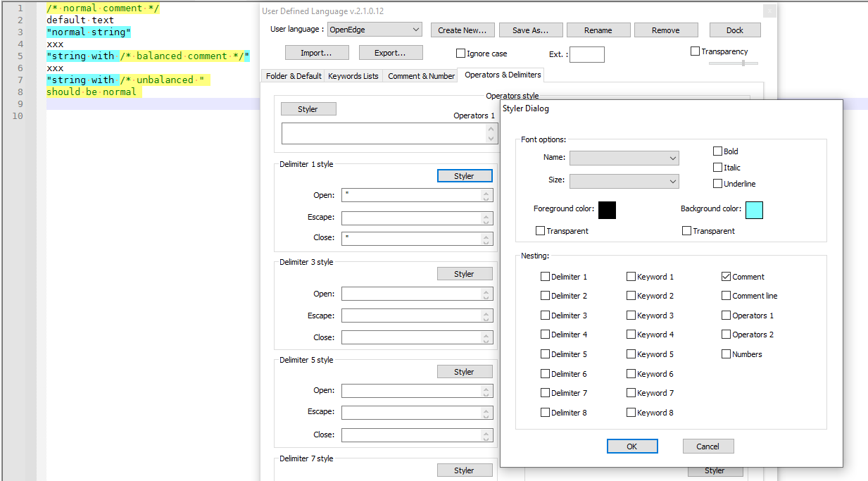Viewport: 868px width, 481px height.
Task: Pick the black Foreground color swatch
Action: [607, 210]
